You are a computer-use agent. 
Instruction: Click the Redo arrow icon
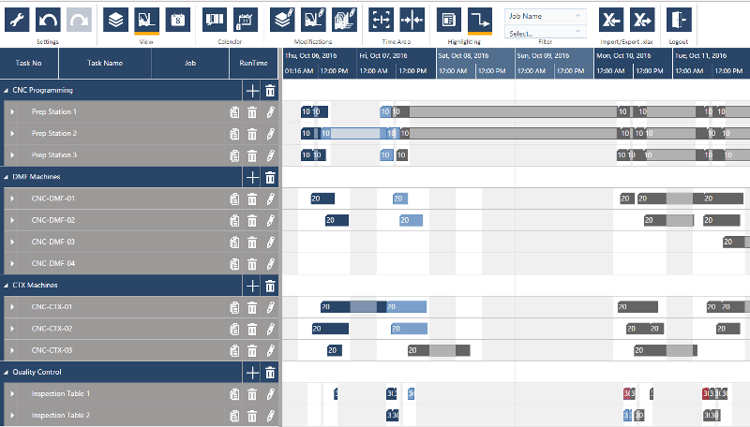[x=79, y=20]
